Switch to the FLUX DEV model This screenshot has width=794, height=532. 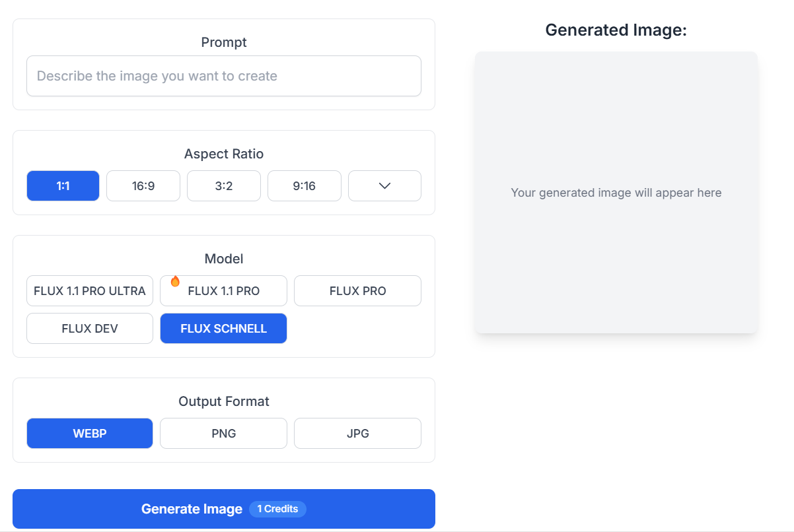[89, 328]
